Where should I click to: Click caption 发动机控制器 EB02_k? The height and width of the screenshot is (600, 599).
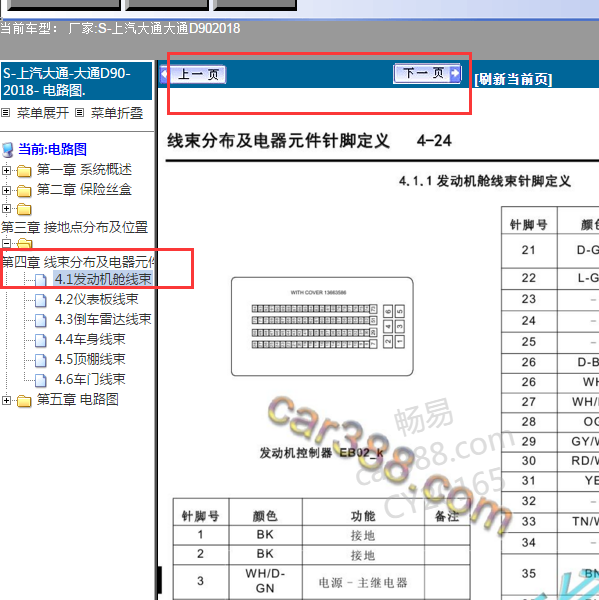coord(321,453)
